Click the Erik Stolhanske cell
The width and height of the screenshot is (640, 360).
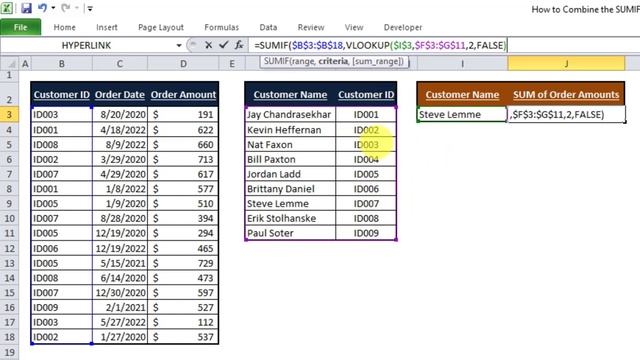click(x=290, y=218)
